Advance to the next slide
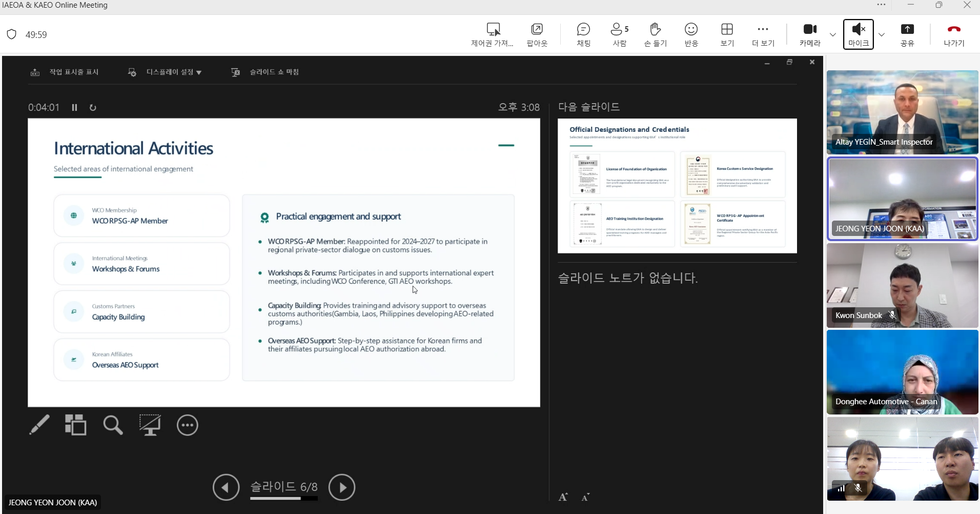This screenshot has width=980, height=514. pyautogui.click(x=342, y=487)
